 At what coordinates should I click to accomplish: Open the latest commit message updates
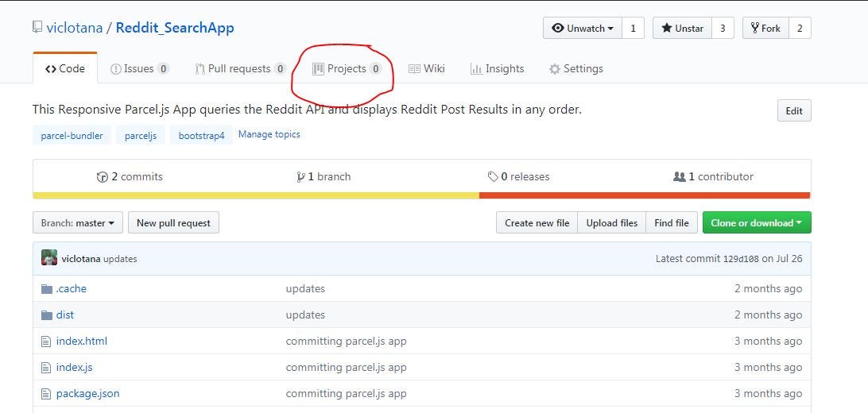coord(120,259)
